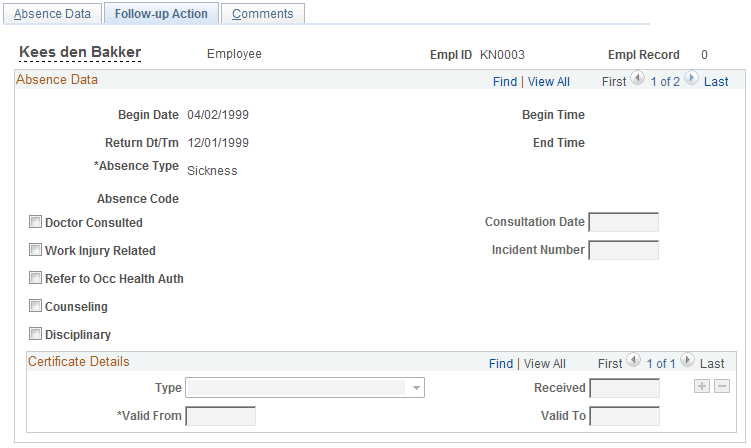Check the Doctor Consulted box

point(35,222)
